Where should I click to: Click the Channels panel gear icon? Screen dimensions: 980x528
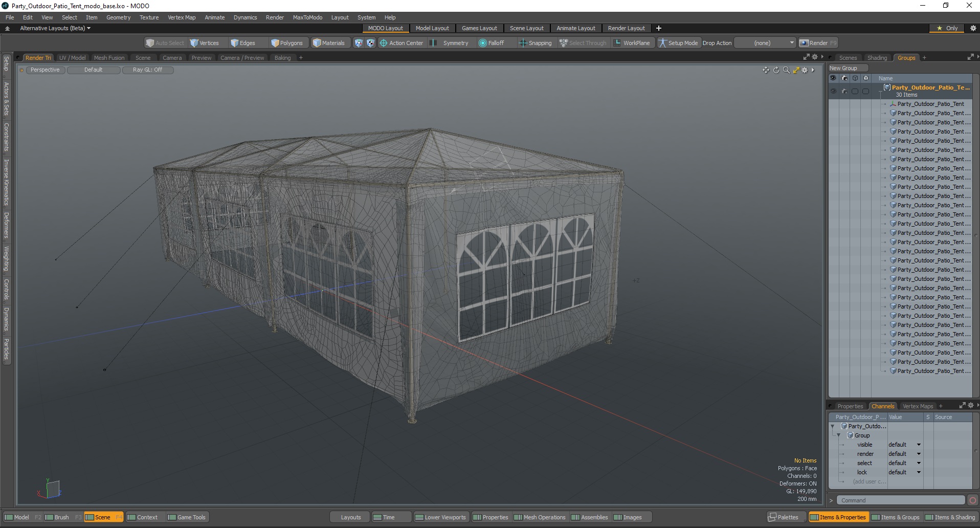pos(971,406)
